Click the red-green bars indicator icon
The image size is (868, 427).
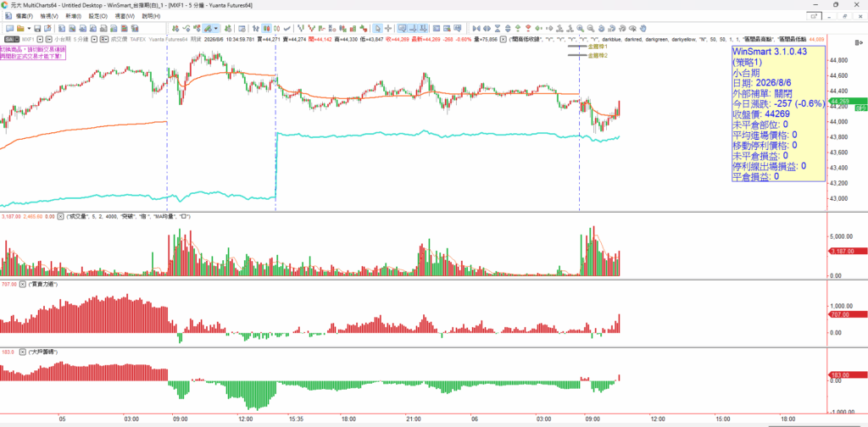(352, 28)
